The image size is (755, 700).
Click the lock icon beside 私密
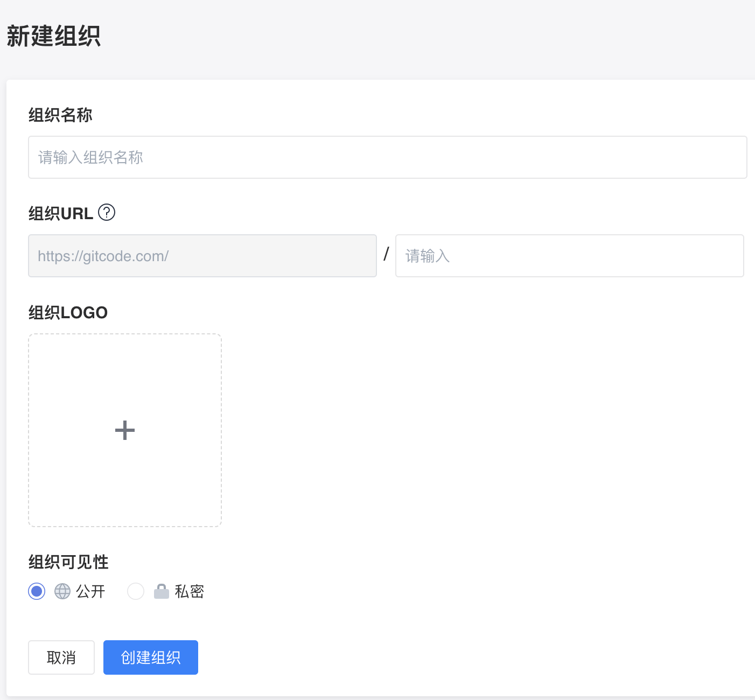pyautogui.click(x=162, y=591)
